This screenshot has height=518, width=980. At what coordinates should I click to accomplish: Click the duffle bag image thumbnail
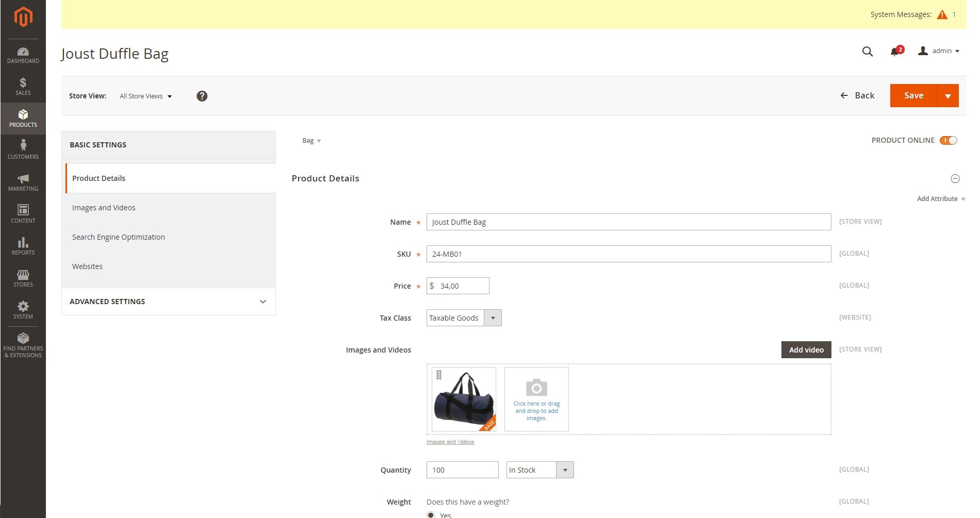[464, 399]
